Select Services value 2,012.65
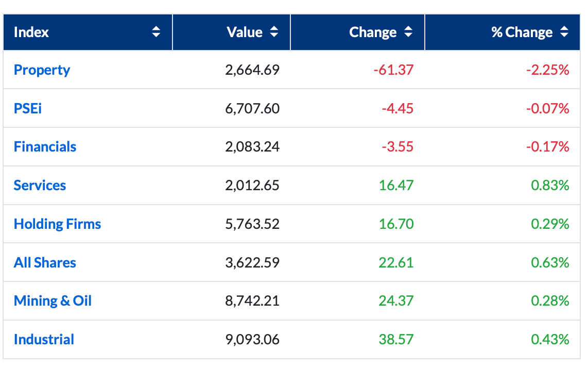The width and height of the screenshot is (588, 367). pos(252,186)
